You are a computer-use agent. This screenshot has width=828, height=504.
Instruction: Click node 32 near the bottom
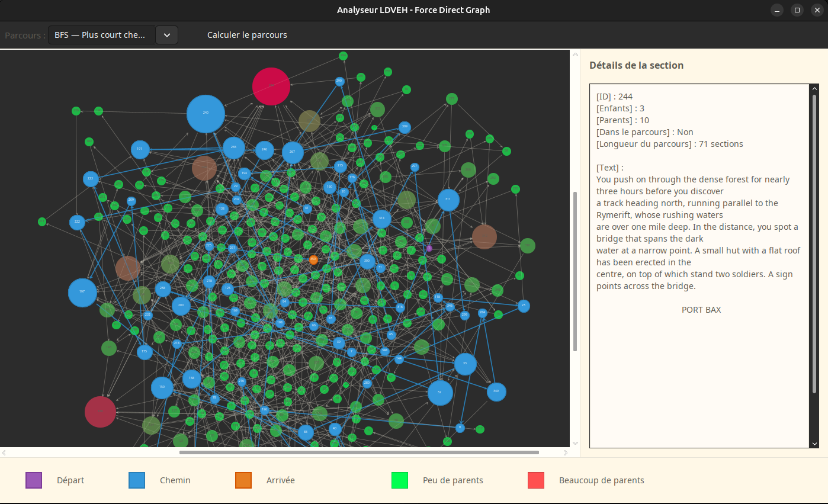point(441,392)
